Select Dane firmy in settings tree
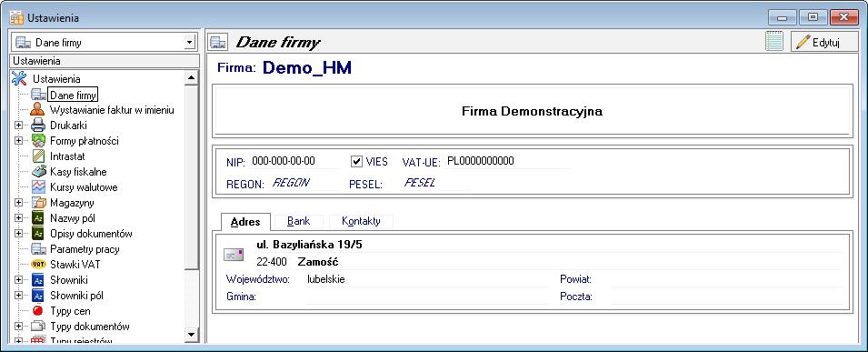 [73, 96]
